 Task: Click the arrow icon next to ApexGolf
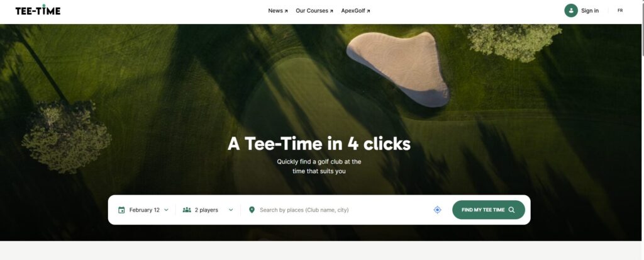click(369, 11)
